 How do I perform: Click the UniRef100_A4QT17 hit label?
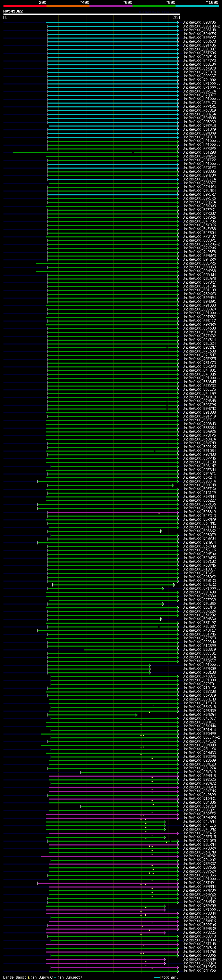coord(199,630)
